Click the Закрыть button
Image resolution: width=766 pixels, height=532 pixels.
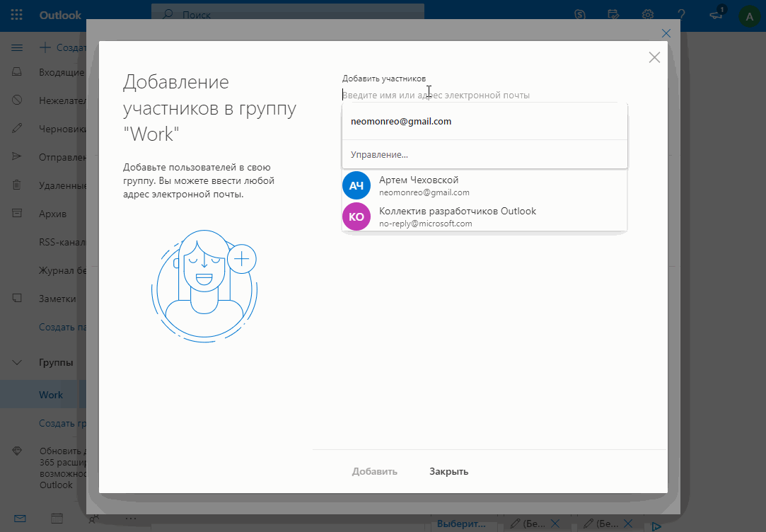click(x=449, y=471)
